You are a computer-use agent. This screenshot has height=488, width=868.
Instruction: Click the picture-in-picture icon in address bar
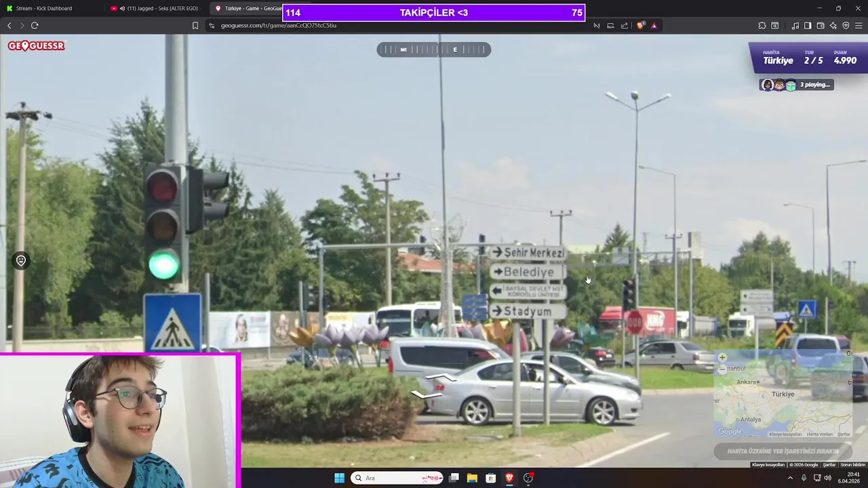click(610, 25)
